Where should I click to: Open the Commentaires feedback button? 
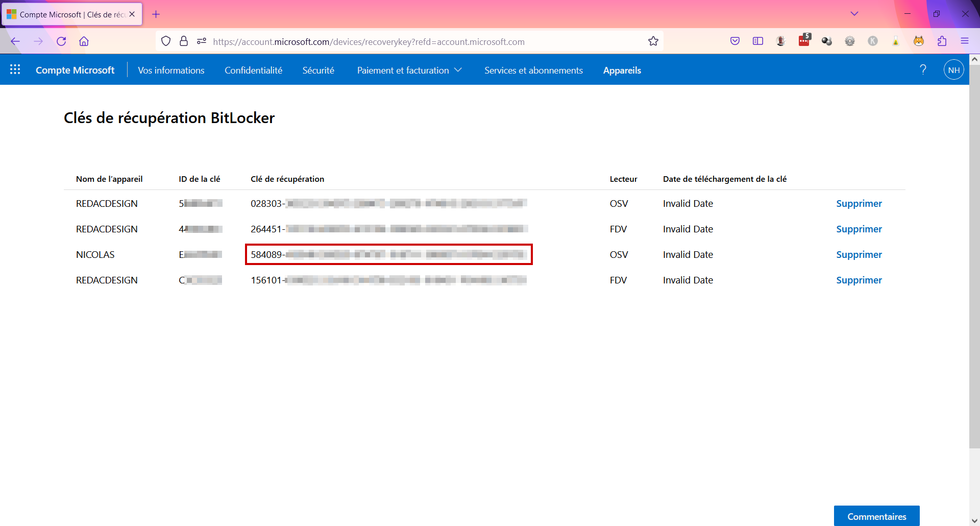(x=877, y=516)
